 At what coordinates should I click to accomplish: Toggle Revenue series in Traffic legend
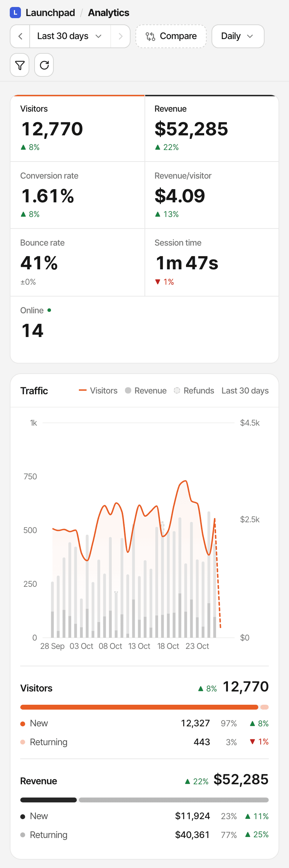(146, 391)
